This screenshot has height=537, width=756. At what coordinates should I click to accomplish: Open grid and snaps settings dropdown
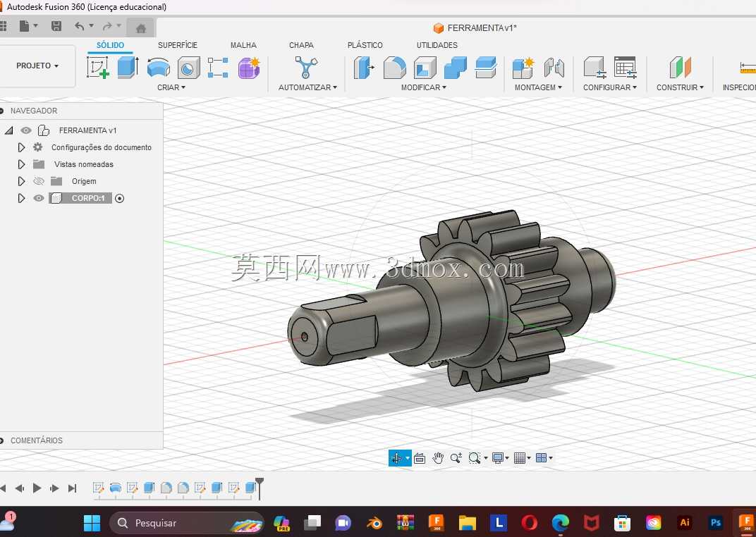pyautogui.click(x=522, y=458)
